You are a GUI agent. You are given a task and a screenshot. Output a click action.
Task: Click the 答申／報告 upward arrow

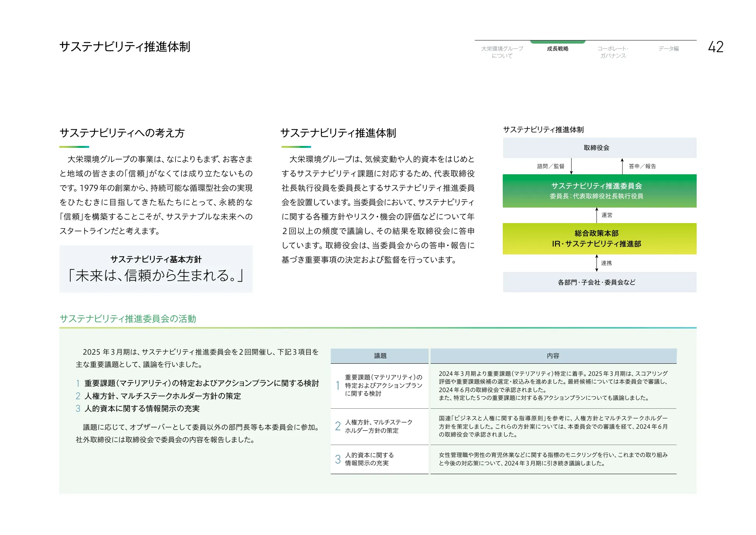(623, 165)
